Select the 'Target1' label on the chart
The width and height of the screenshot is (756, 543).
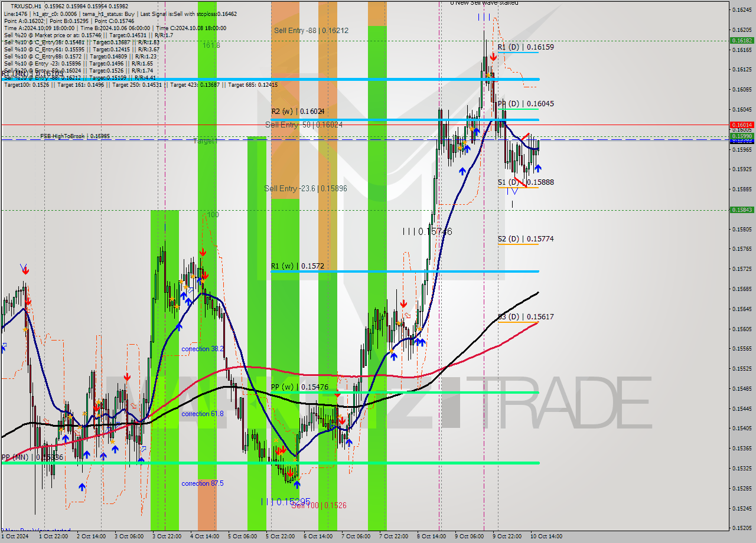pos(205,141)
